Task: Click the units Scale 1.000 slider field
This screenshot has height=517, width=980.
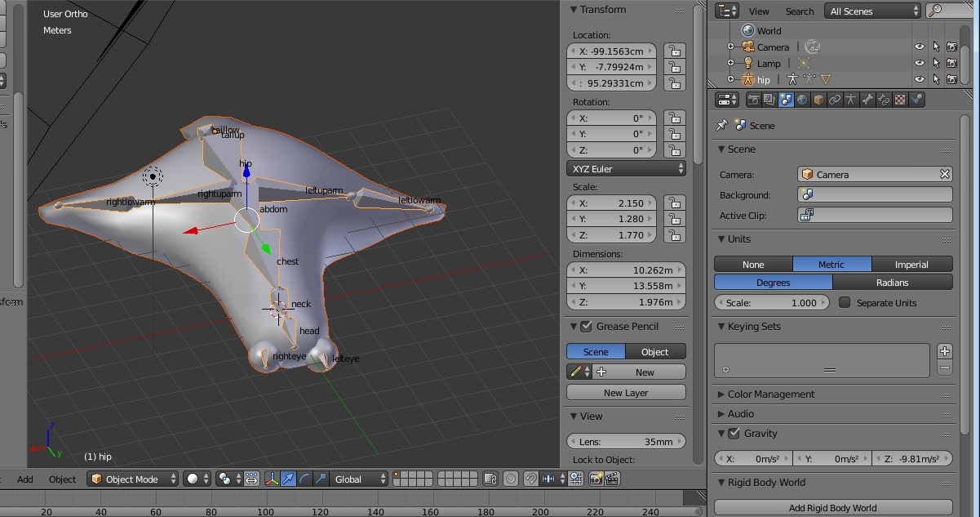Action: [771, 303]
